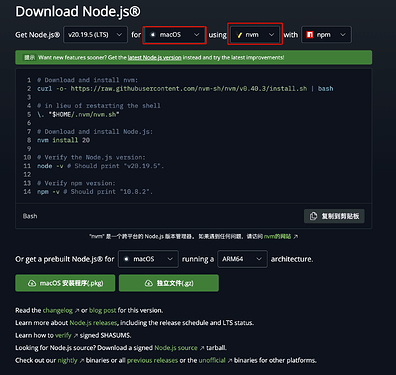
Task: Click the cloud download icon on .gz button
Action: coord(149,283)
